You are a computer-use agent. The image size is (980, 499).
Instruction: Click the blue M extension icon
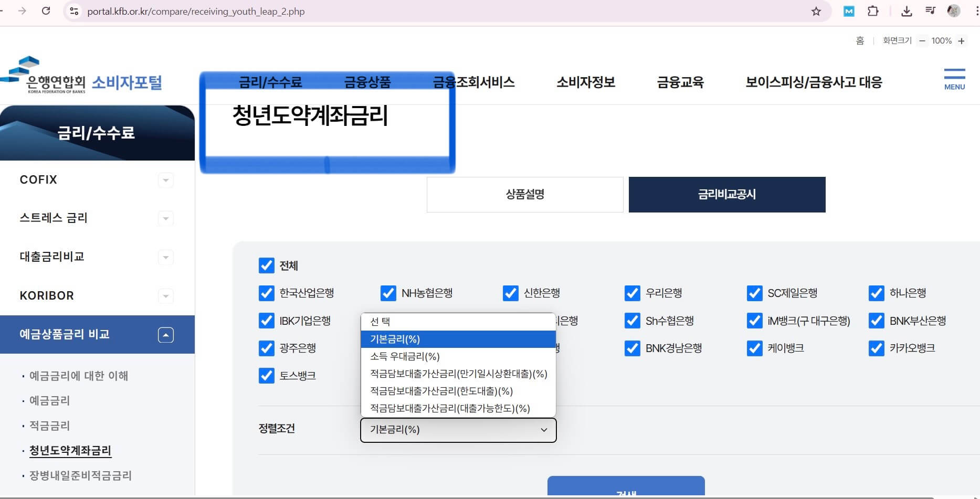[x=849, y=10]
